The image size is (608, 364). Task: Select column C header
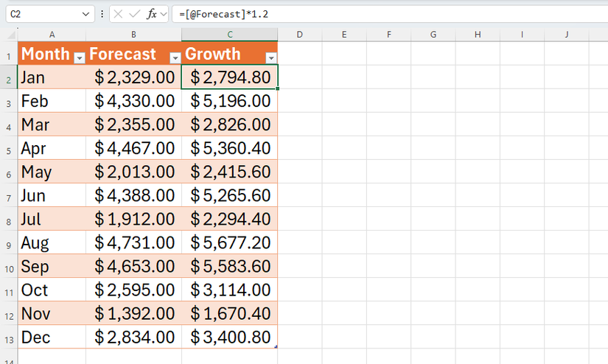pos(229,35)
